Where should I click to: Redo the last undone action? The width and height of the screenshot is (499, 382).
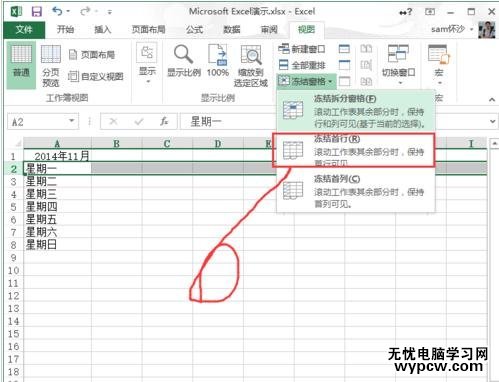[x=85, y=12]
